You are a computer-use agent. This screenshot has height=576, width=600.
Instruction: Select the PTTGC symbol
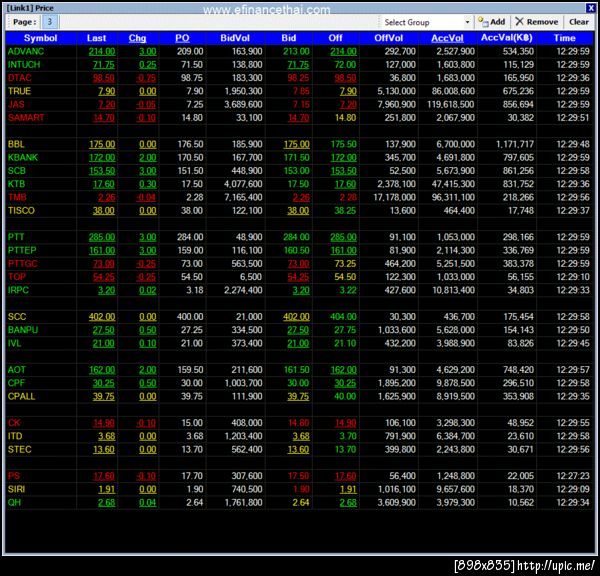[23, 264]
